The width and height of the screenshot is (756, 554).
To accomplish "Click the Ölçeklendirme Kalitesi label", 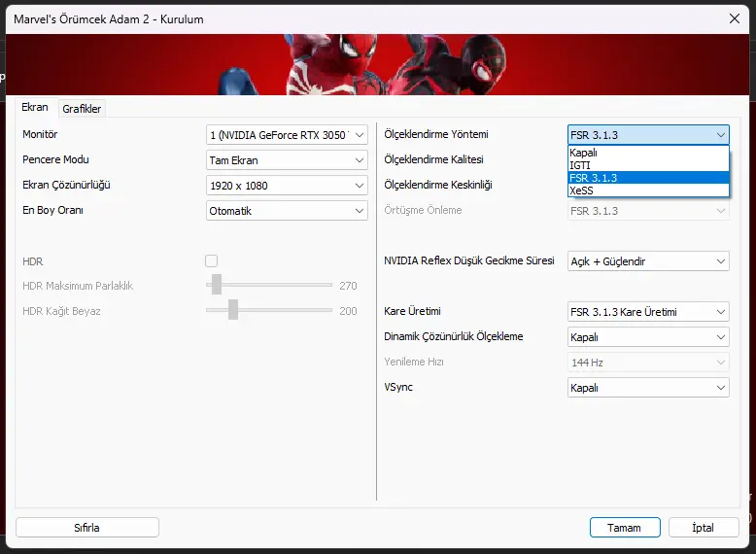I will click(433, 159).
